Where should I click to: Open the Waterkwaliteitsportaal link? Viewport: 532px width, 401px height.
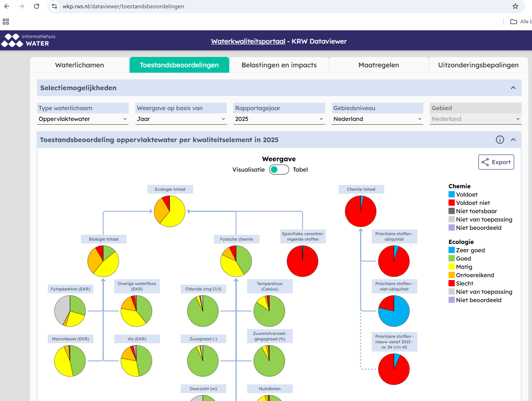click(248, 41)
